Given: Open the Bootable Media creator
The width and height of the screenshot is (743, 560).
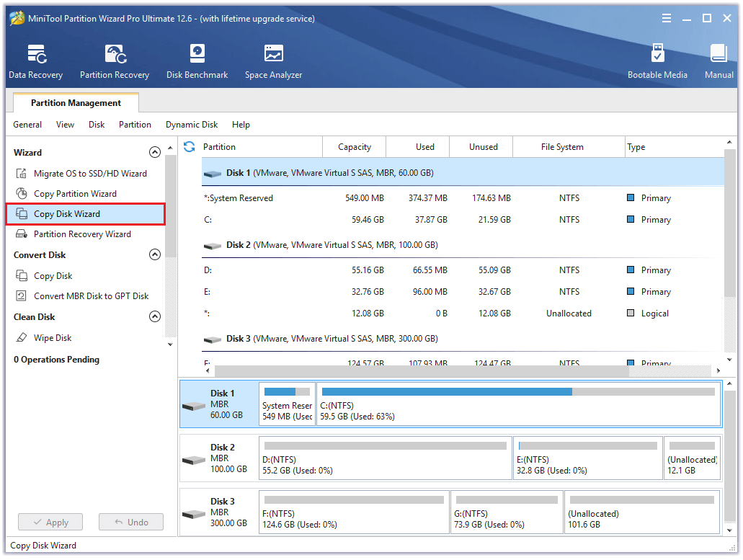Looking at the screenshot, I should [657, 61].
